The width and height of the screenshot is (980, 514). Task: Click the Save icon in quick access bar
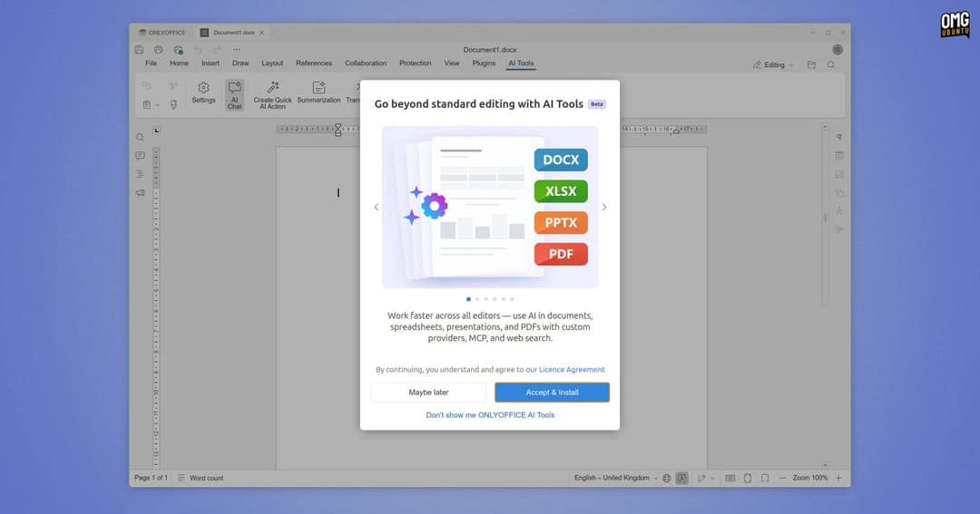coord(140,50)
